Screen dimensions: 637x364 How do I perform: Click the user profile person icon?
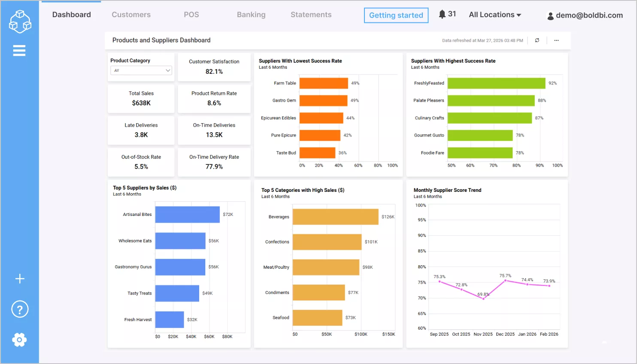(x=551, y=15)
